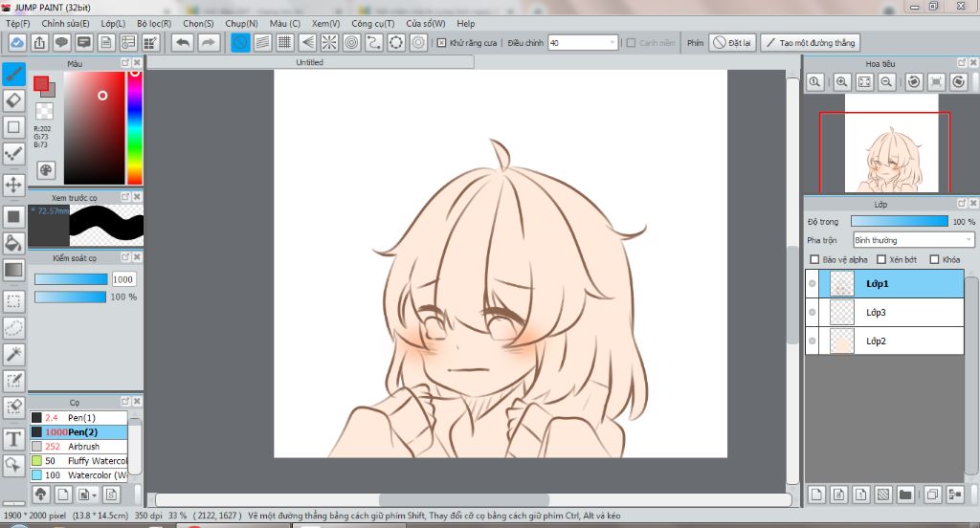
Task: Click the cloud save toolbar icon
Action: pos(17,42)
